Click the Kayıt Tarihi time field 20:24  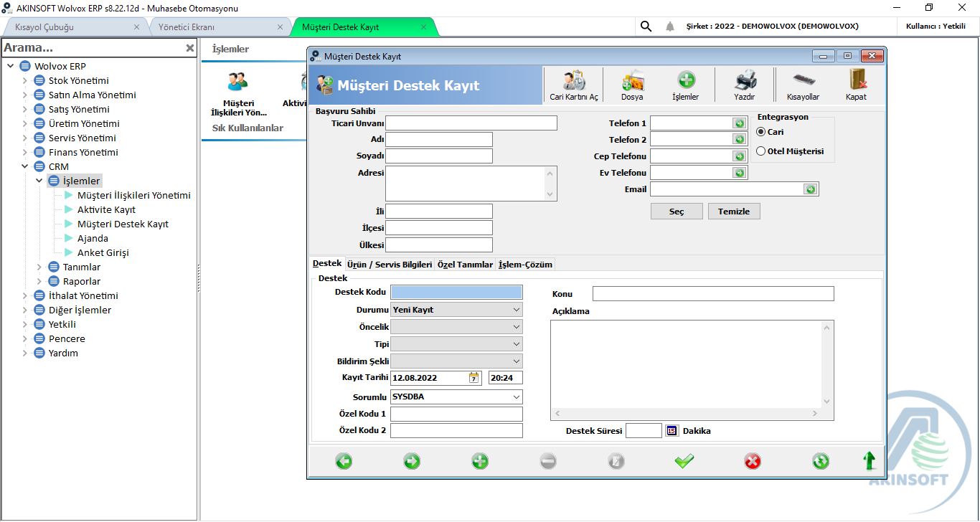click(506, 378)
